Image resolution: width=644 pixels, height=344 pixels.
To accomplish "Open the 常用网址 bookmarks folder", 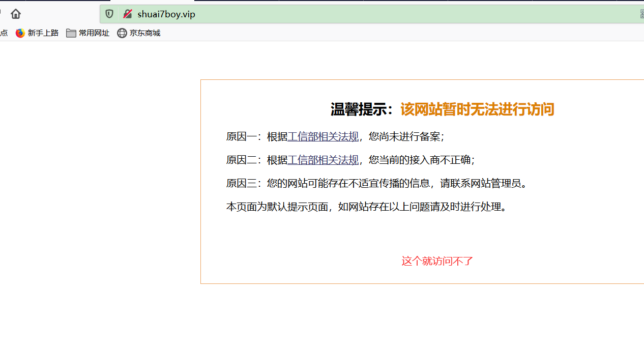I will pos(88,33).
